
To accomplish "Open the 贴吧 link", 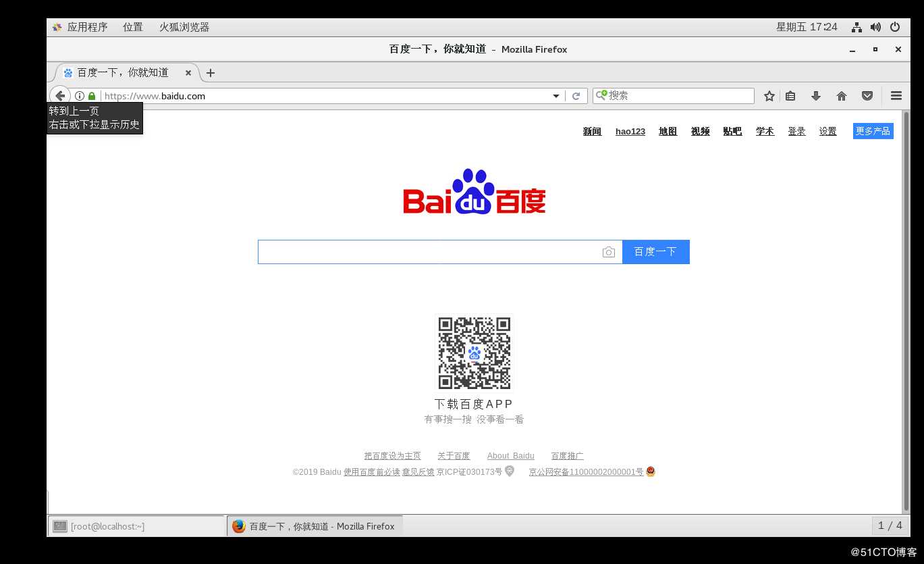I will (x=732, y=132).
